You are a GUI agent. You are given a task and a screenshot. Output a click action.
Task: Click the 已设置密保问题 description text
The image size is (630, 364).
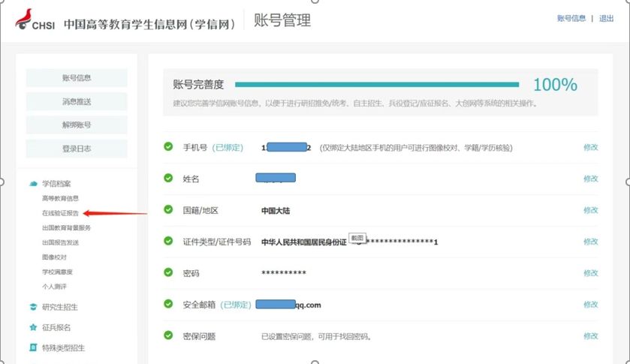[316, 337]
